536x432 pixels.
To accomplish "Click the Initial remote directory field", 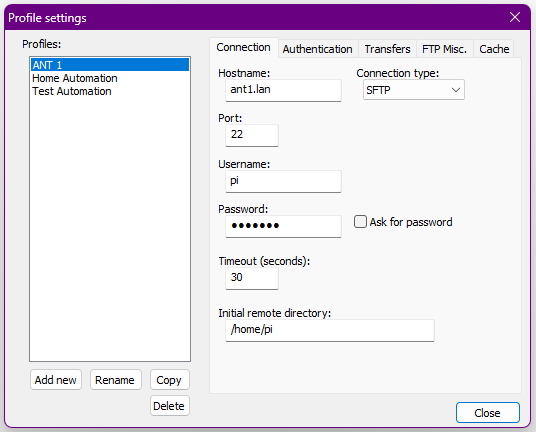I will tap(330, 330).
